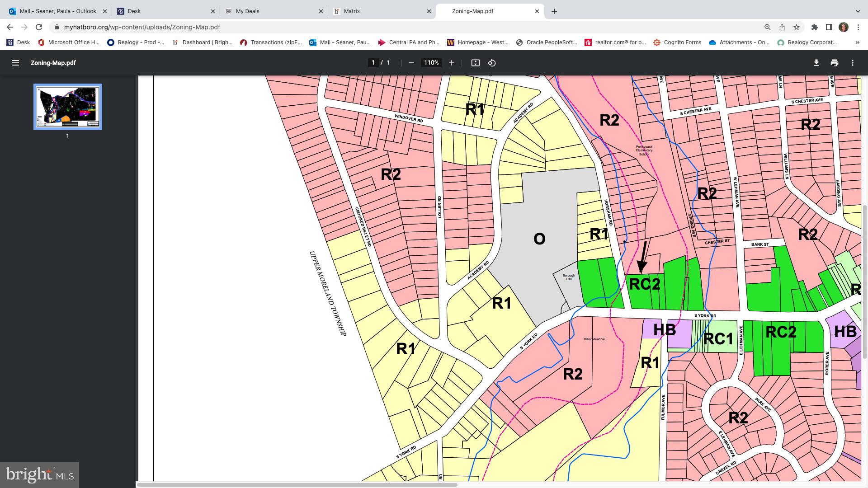The height and width of the screenshot is (488, 868).
Task: Zoom out with the minus button
Action: (411, 63)
